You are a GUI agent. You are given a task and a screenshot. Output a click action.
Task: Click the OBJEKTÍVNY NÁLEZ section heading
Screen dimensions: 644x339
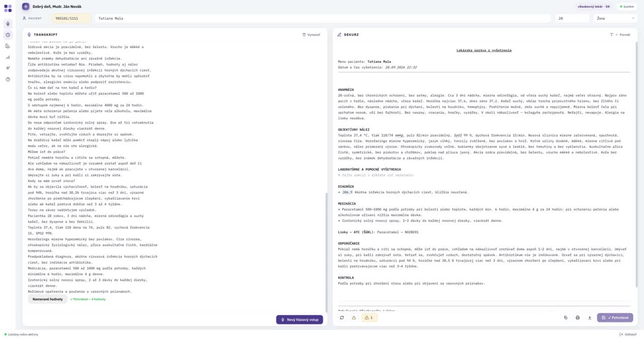click(354, 129)
